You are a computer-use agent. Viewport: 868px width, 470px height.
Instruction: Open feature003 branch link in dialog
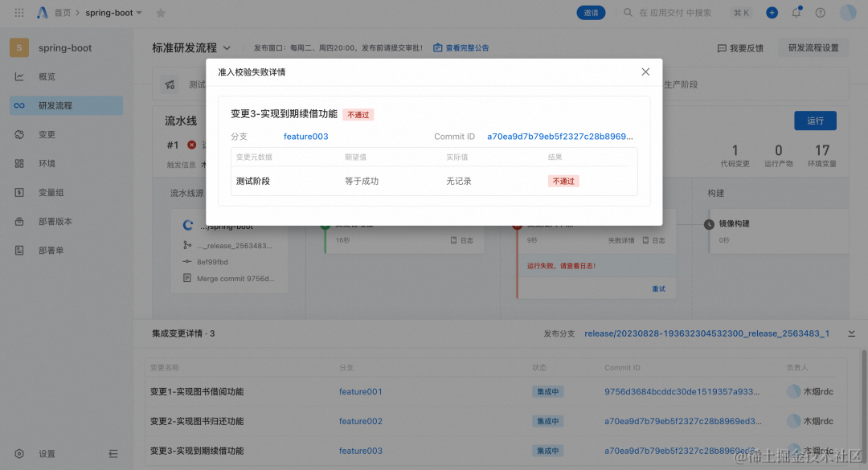305,137
